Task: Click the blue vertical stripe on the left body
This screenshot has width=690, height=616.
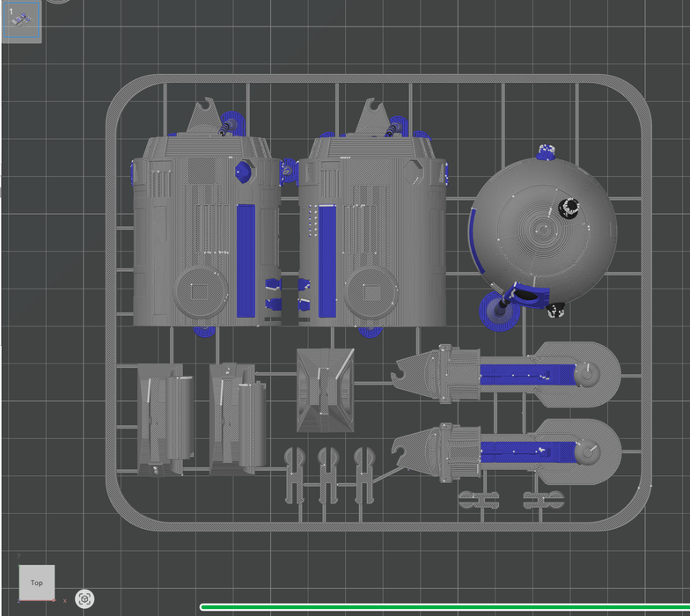Action: click(246, 260)
